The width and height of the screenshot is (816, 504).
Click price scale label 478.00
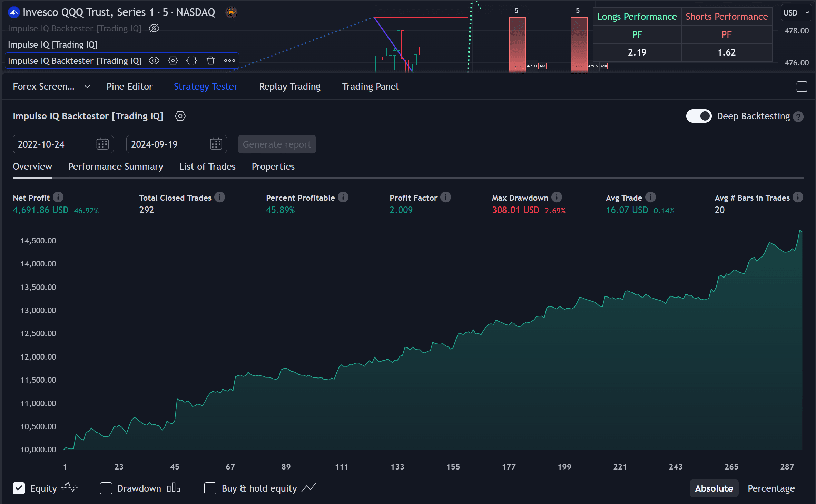796,31
